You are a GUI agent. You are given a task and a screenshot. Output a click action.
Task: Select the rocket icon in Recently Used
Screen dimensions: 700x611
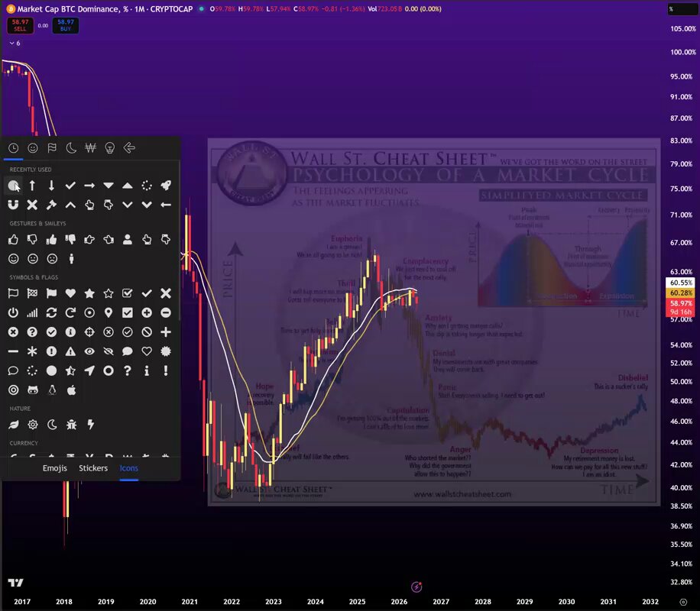pos(166,186)
